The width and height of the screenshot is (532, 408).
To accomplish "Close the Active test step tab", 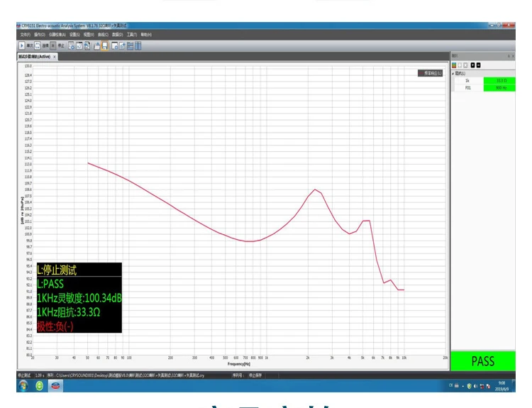I will (x=55, y=57).
